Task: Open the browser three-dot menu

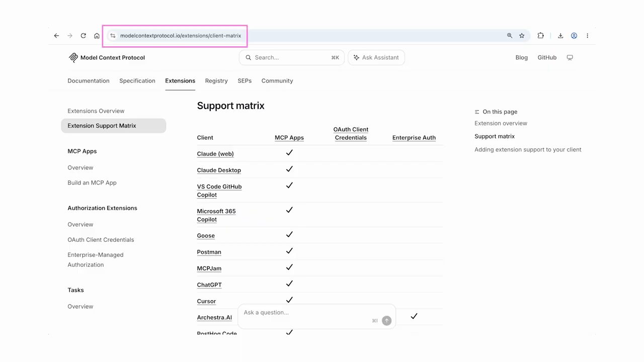Action: [x=587, y=36]
